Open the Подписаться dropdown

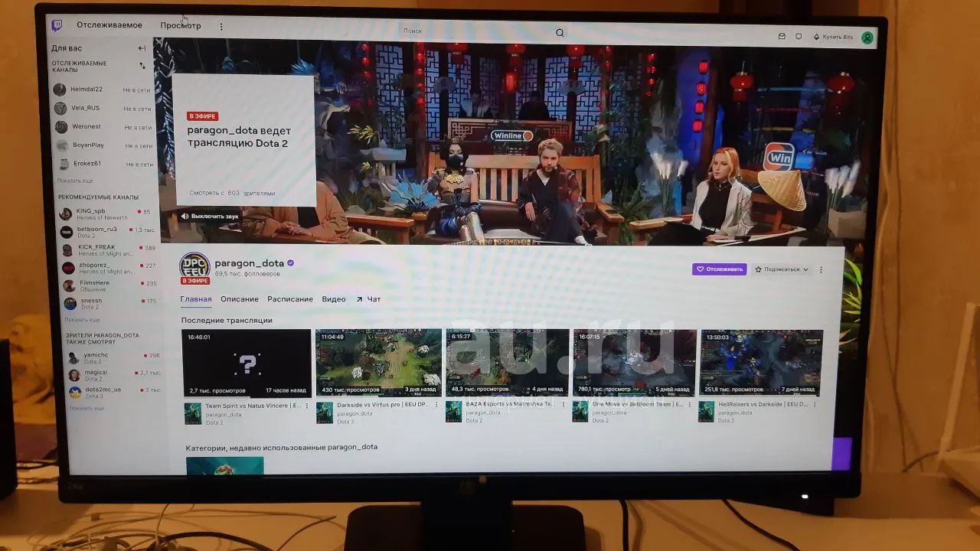781,269
